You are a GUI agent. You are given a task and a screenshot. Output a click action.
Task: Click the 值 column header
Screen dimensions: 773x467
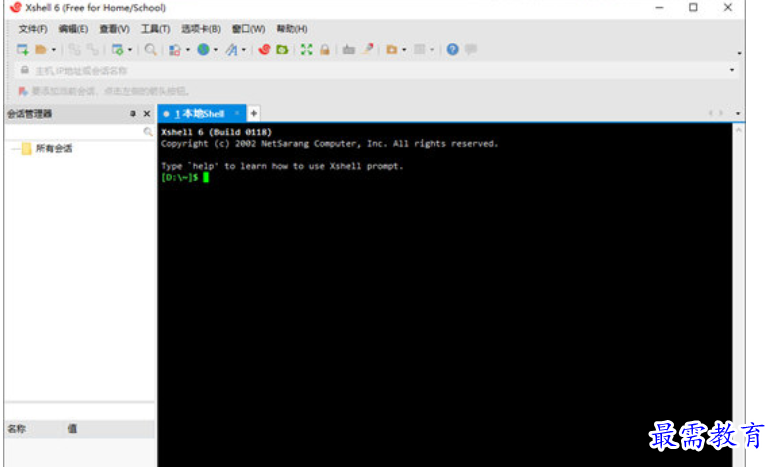tap(72, 429)
